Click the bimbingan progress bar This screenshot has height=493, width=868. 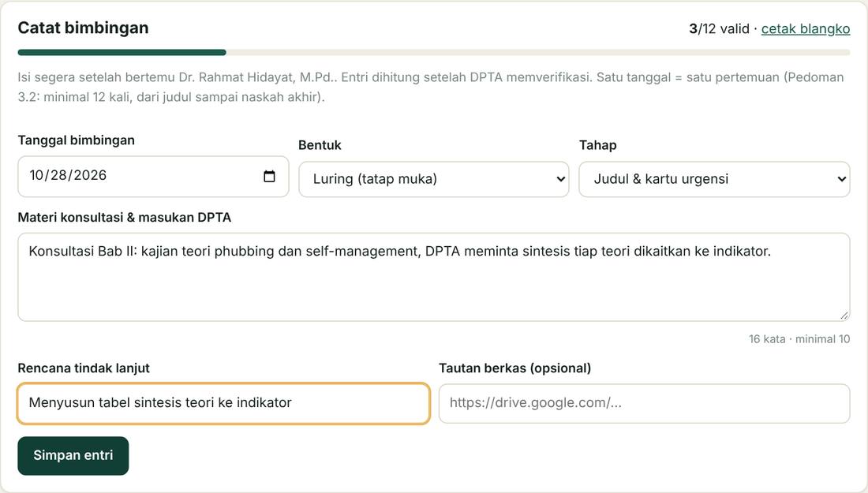coord(434,53)
